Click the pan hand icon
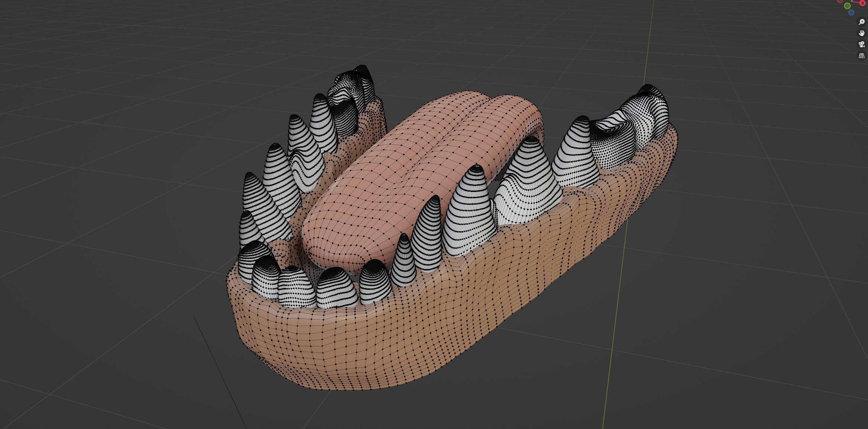 click(x=861, y=33)
